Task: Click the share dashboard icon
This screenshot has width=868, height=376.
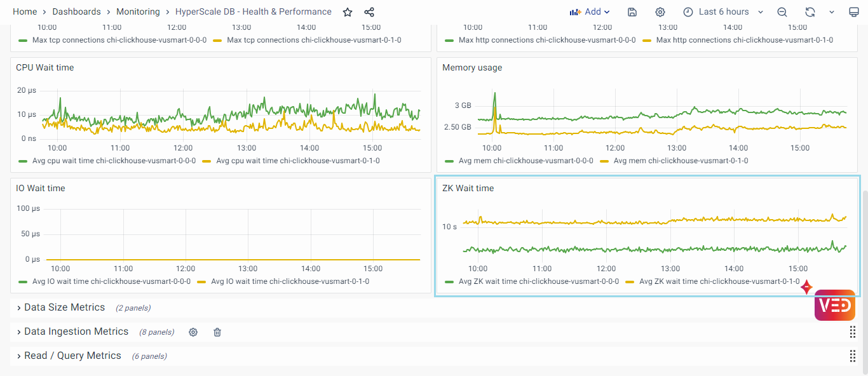Action: (x=369, y=12)
